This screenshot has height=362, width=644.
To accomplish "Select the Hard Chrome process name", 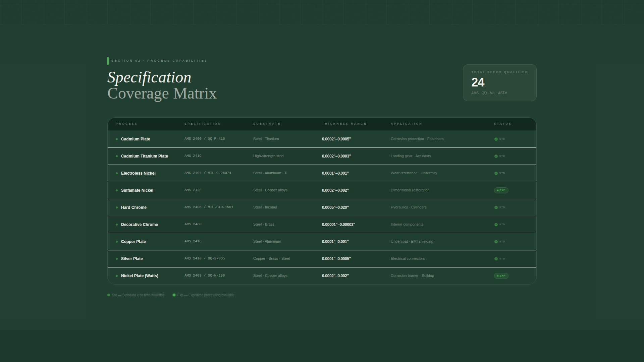I will click(133, 207).
